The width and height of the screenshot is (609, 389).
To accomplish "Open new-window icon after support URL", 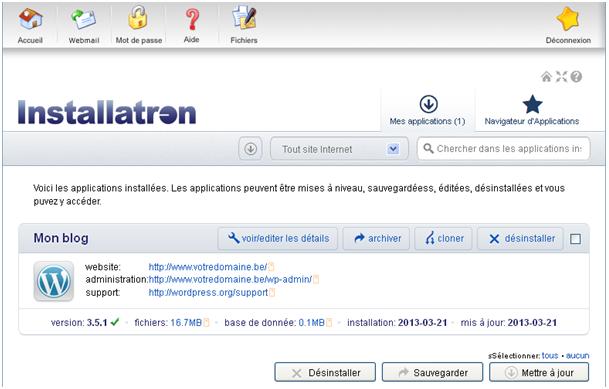I will (272, 292).
